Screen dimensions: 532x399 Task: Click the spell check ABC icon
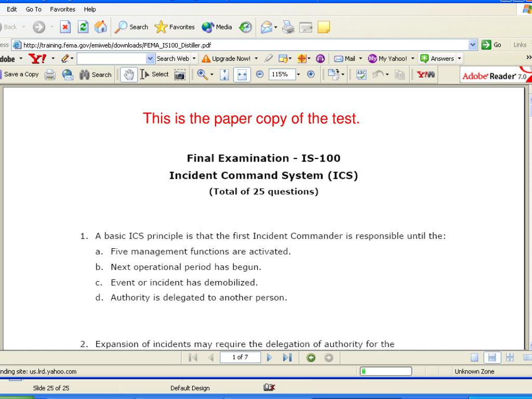pyautogui.click(x=362, y=75)
